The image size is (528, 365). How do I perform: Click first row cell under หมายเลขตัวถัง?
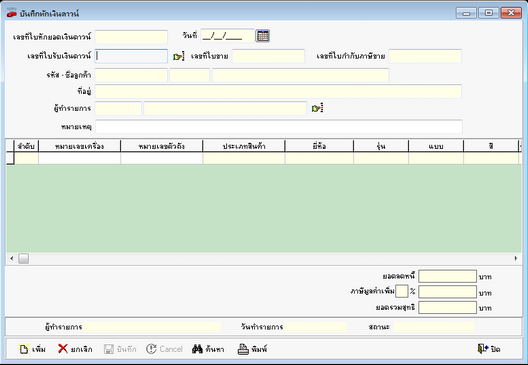pyautogui.click(x=162, y=158)
